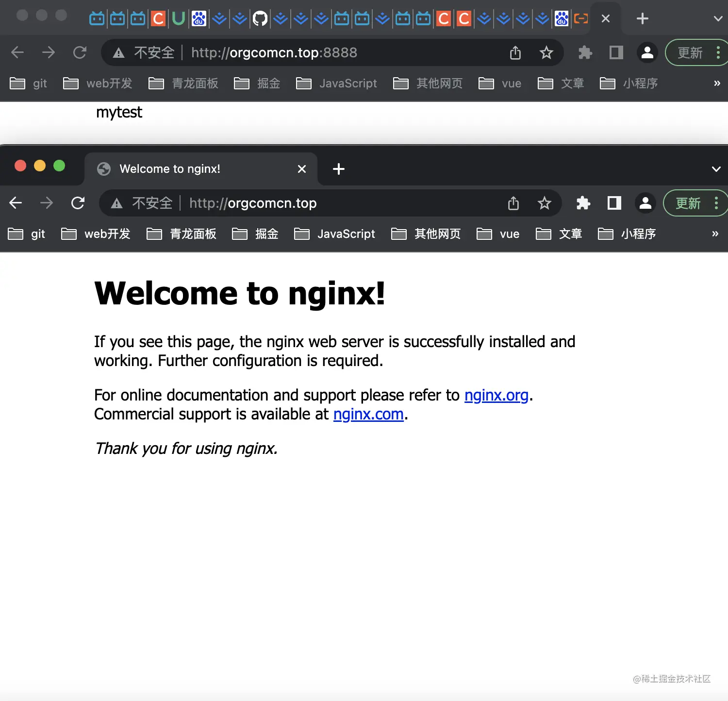Reload the orgcomcn.top:8888 page

click(80, 52)
